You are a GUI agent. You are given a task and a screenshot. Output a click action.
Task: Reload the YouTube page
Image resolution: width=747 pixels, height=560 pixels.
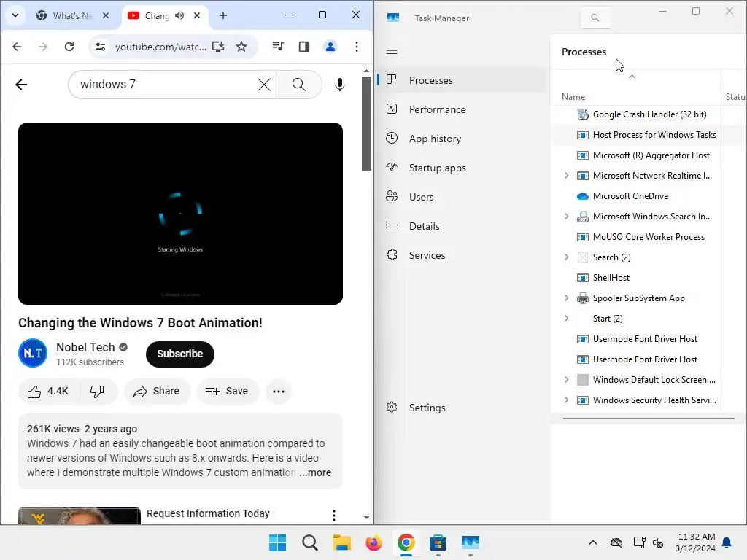click(x=69, y=47)
